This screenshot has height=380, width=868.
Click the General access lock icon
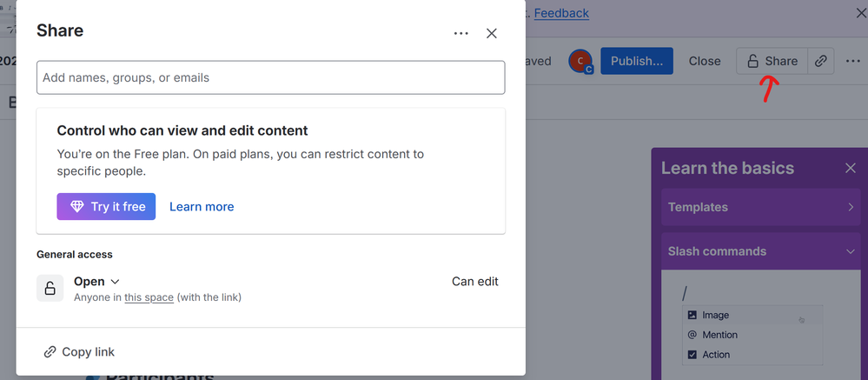pos(50,288)
